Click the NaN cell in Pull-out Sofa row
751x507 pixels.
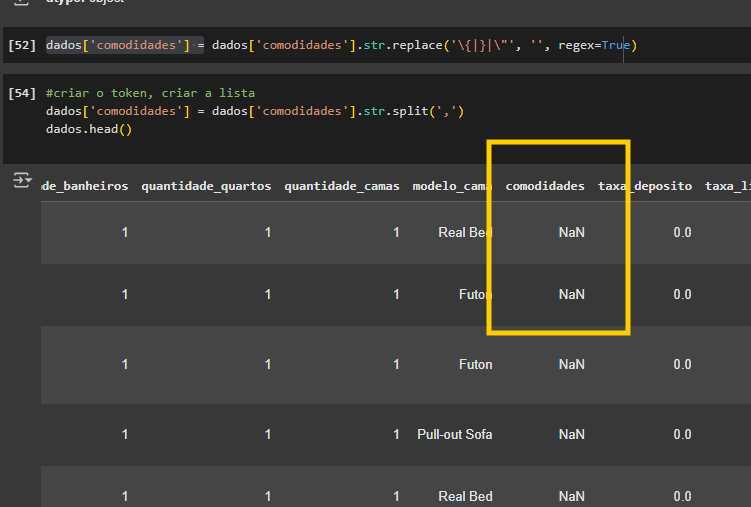coord(571,434)
